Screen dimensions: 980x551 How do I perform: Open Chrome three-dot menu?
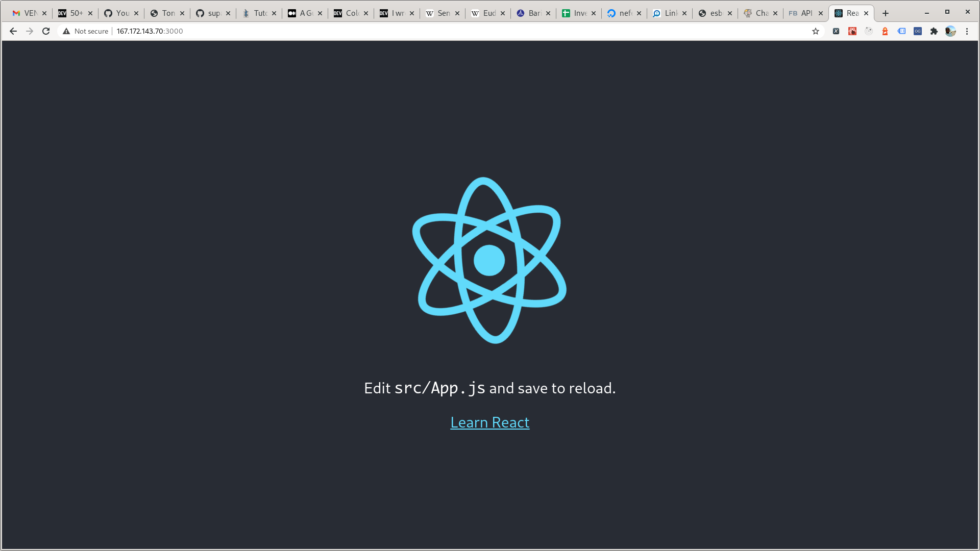point(967,31)
